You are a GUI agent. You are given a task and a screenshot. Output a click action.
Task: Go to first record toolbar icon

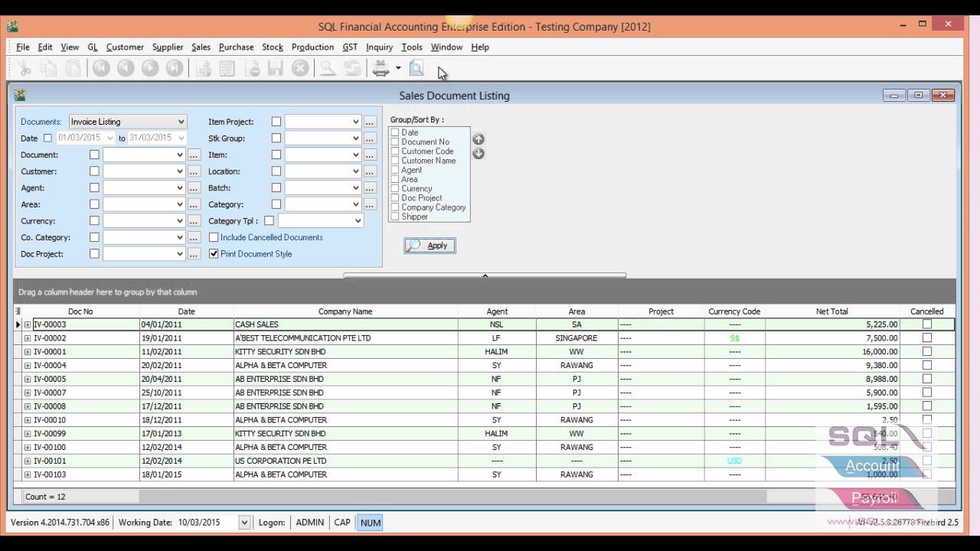point(101,69)
